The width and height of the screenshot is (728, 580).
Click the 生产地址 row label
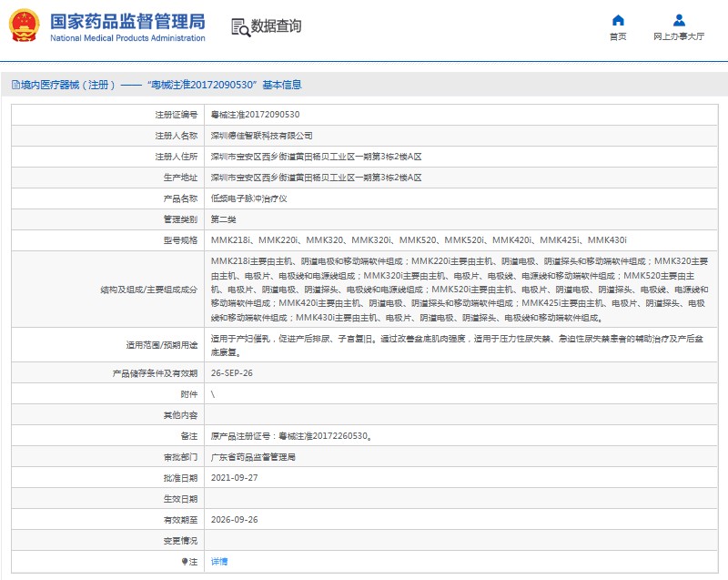[x=180, y=178]
